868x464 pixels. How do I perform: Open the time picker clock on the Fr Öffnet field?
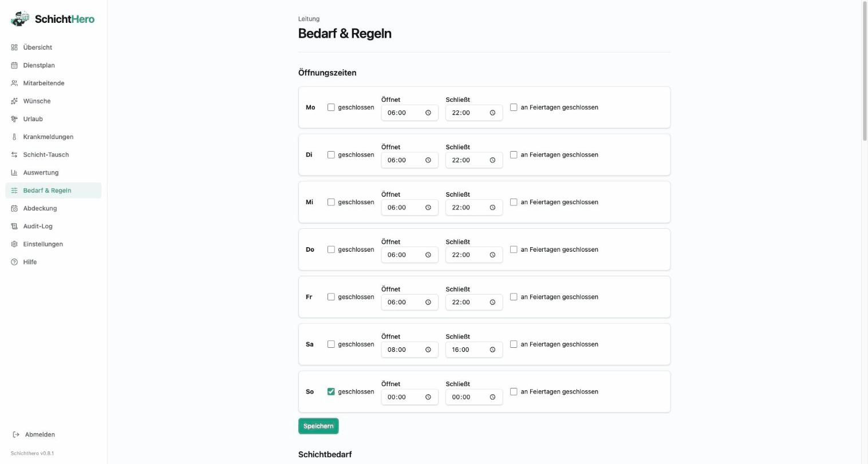coord(428,302)
